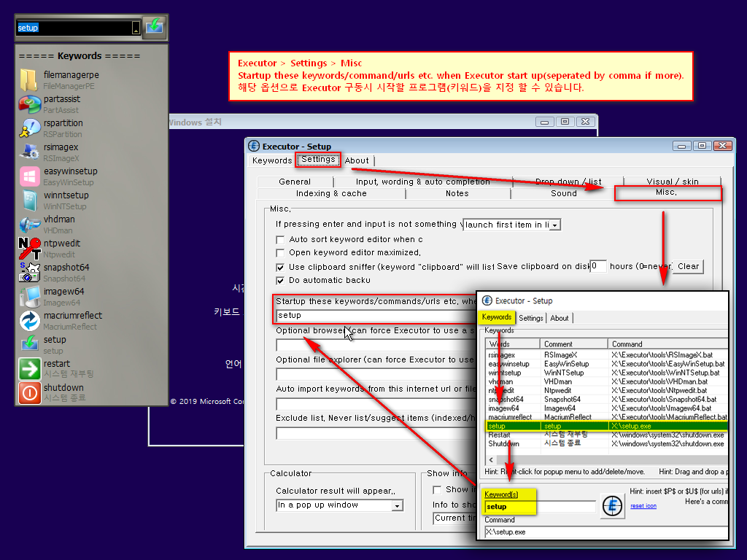747x560 pixels.
Task: Select Keywords tab in inset Setup window
Action: pos(496,317)
